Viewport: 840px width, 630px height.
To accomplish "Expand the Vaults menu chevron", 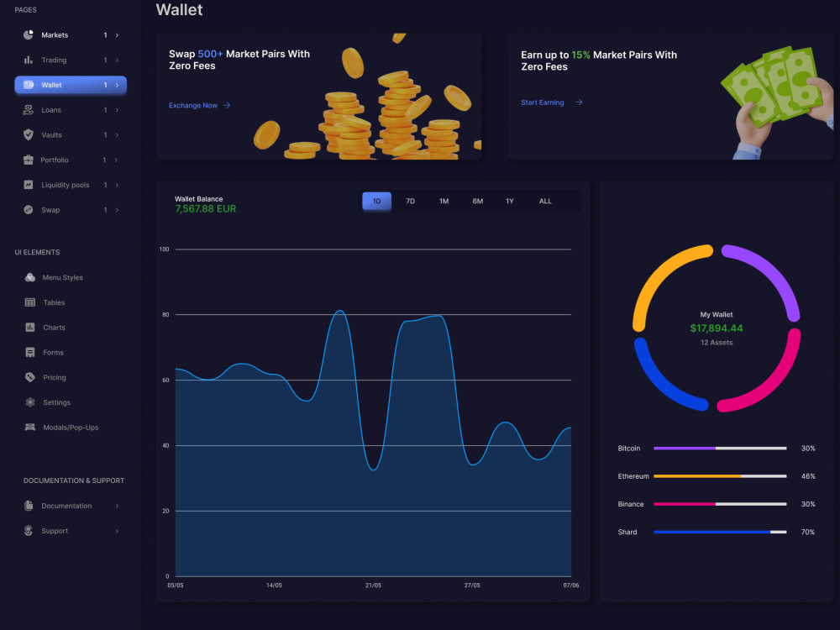I will coord(117,135).
